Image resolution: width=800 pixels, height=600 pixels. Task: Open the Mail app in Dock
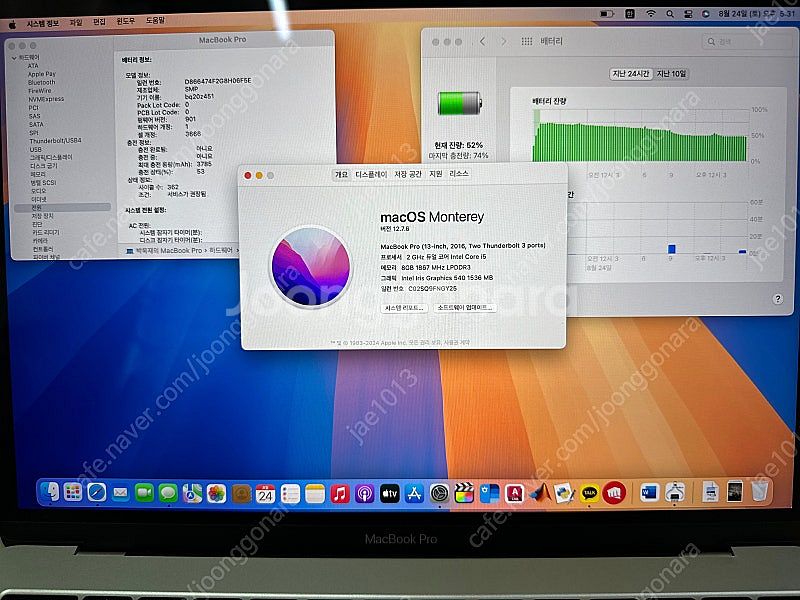[x=120, y=493]
